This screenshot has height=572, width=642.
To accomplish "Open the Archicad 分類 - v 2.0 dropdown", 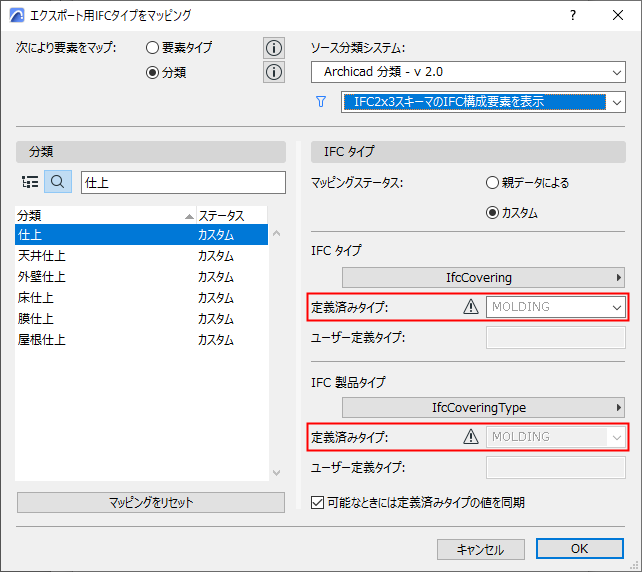I will tap(468, 72).
